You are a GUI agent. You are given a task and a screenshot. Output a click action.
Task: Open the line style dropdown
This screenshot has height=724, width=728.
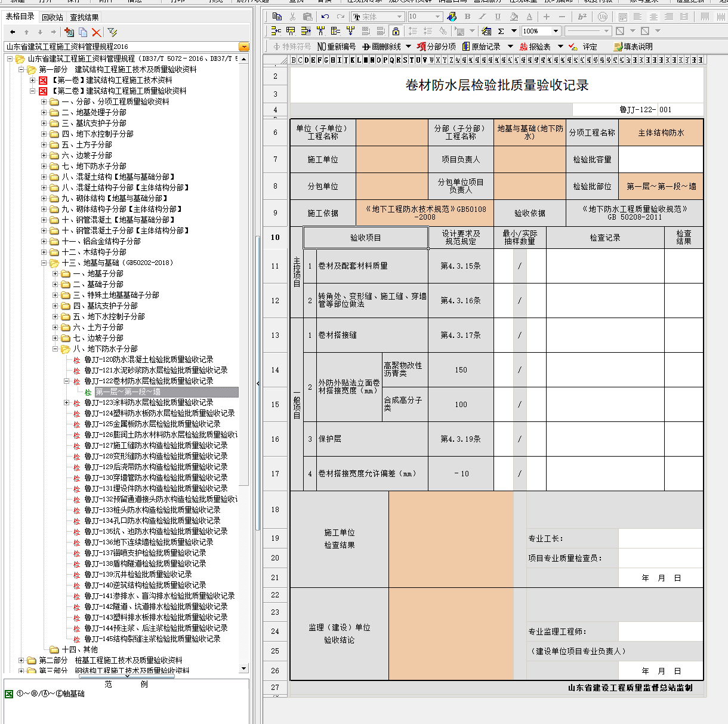click(607, 31)
